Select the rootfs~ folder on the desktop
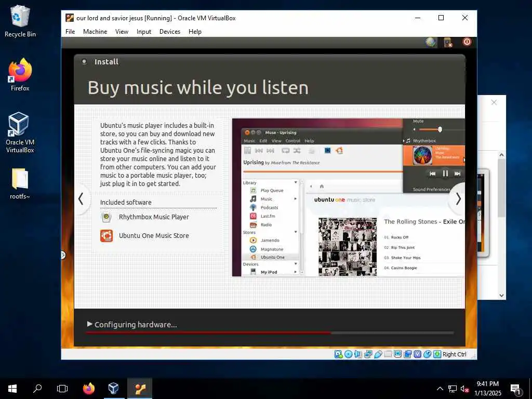This screenshot has height=399, width=532. [x=20, y=183]
